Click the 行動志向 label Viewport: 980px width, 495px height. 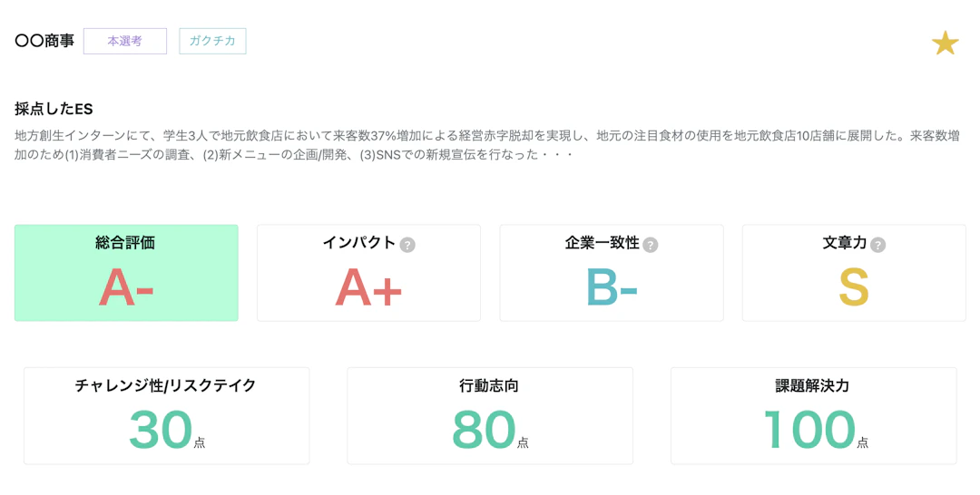point(489,385)
